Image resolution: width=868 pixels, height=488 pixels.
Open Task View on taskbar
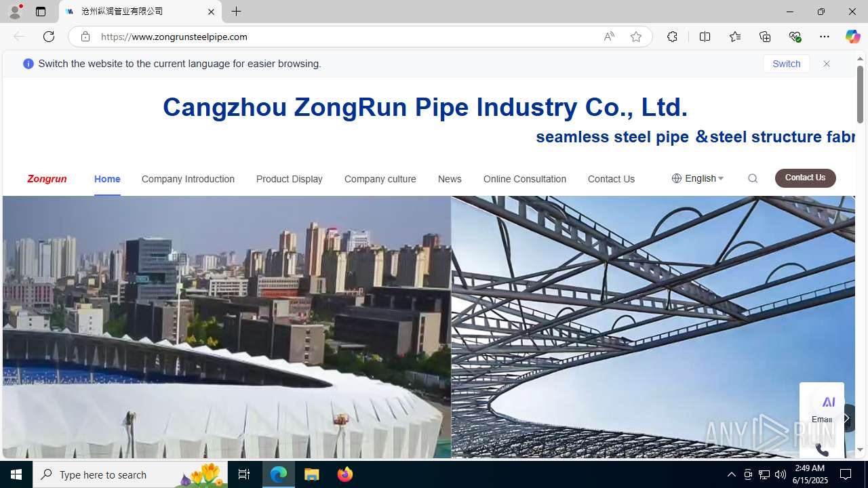click(244, 474)
